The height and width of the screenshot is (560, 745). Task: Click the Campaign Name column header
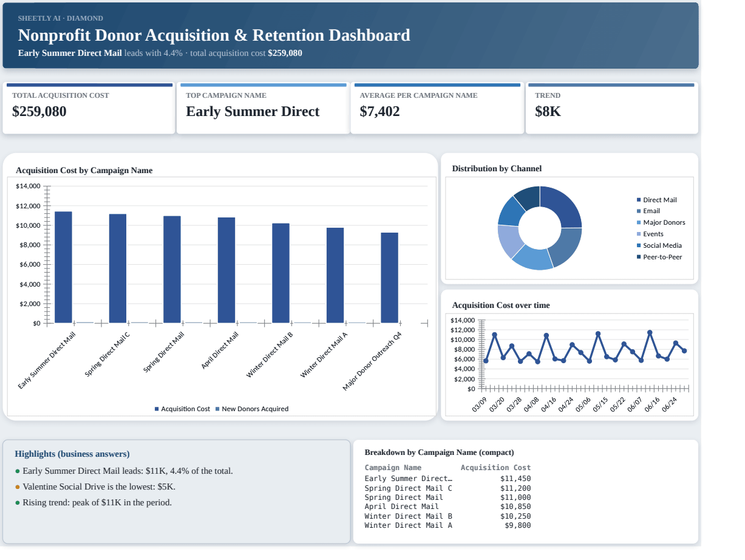click(x=393, y=468)
